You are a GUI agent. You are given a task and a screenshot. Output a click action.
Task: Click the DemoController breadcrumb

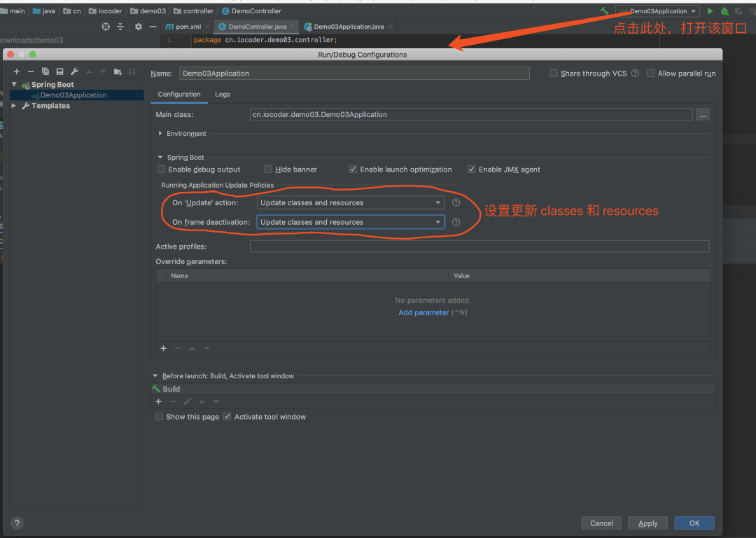[251, 11]
